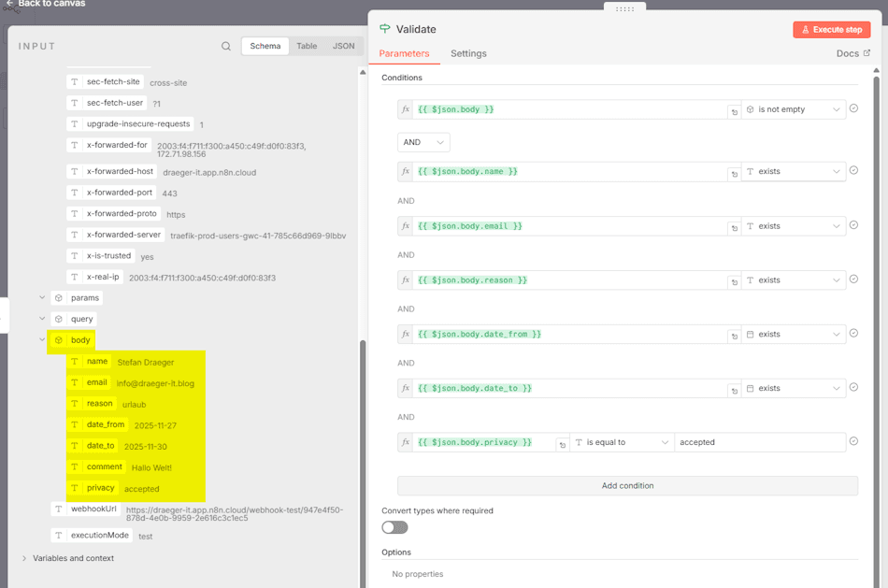Click the 'accepted' value input field
This screenshot has height=588, width=888.
click(x=757, y=442)
